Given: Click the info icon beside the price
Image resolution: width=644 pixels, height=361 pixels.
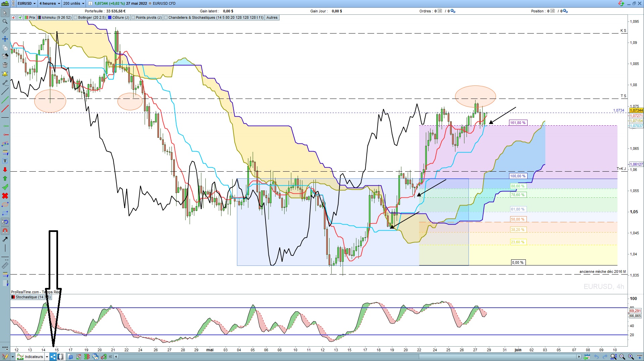Looking at the screenshot, I should [90, 3].
